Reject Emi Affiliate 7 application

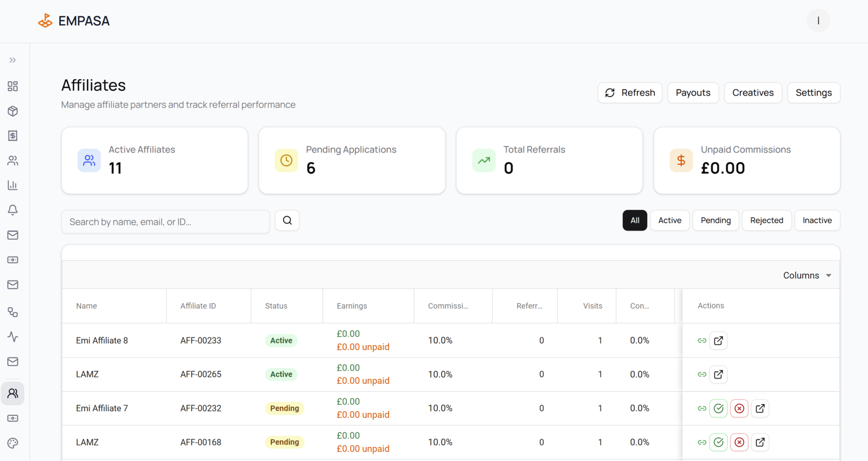(739, 408)
